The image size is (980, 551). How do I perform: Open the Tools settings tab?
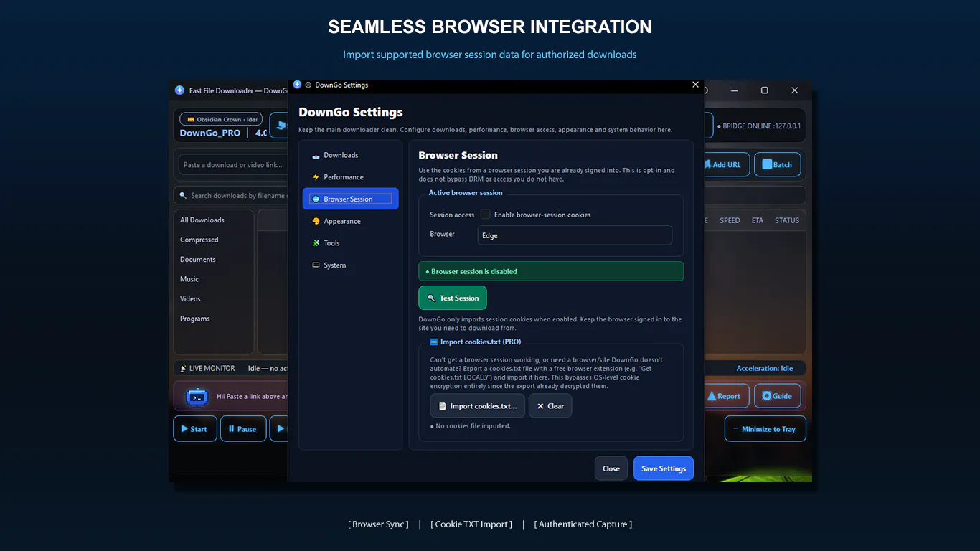click(351, 243)
